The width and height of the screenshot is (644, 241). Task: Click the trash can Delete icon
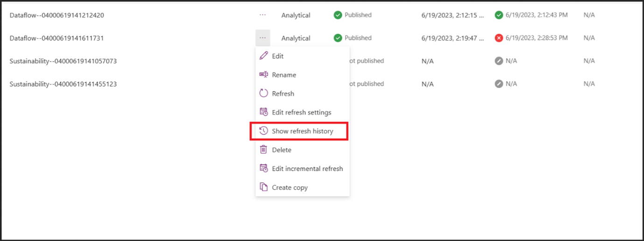(263, 150)
